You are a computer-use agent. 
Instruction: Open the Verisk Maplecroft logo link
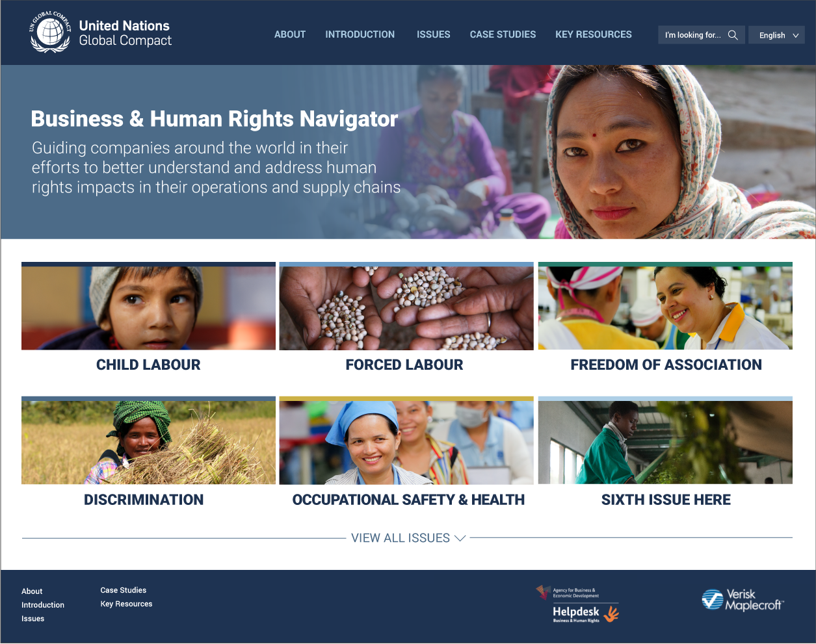point(743,600)
